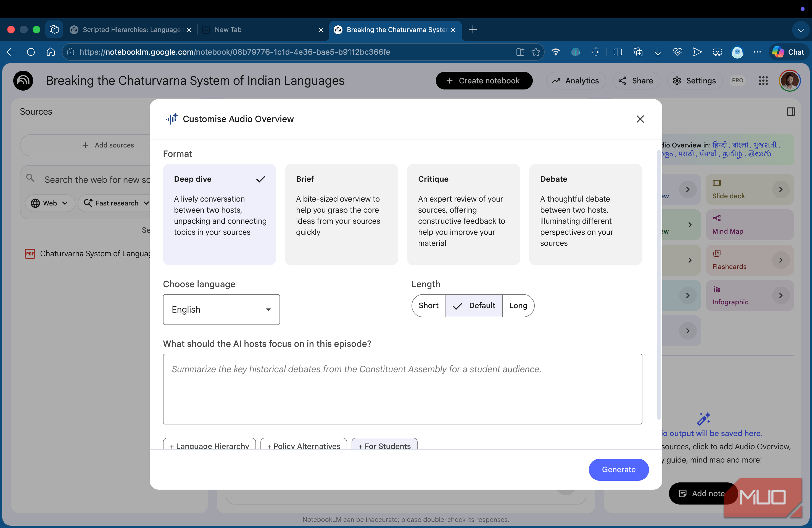Image resolution: width=812 pixels, height=528 pixels.
Task: Pick the Debate format card
Action: click(x=586, y=214)
